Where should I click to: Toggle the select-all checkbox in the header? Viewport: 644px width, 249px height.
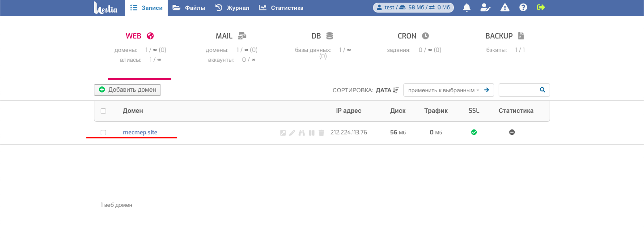coord(103,111)
